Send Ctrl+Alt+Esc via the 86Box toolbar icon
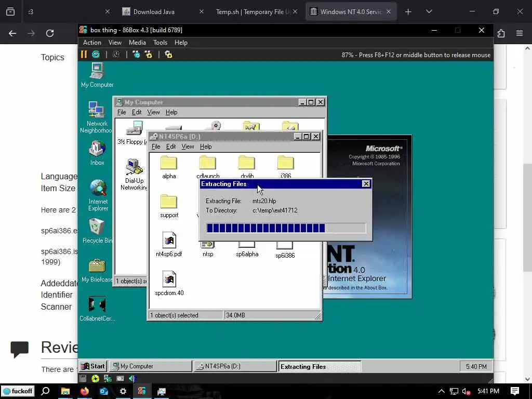Screen dimensions: 532x399 [149, 54]
